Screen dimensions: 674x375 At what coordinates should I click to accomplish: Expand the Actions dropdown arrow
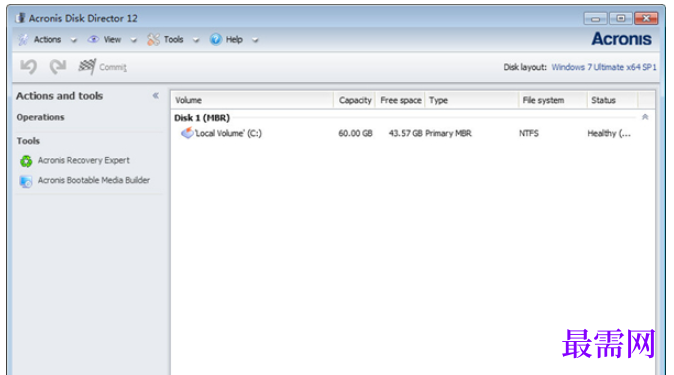click(x=74, y=40)
